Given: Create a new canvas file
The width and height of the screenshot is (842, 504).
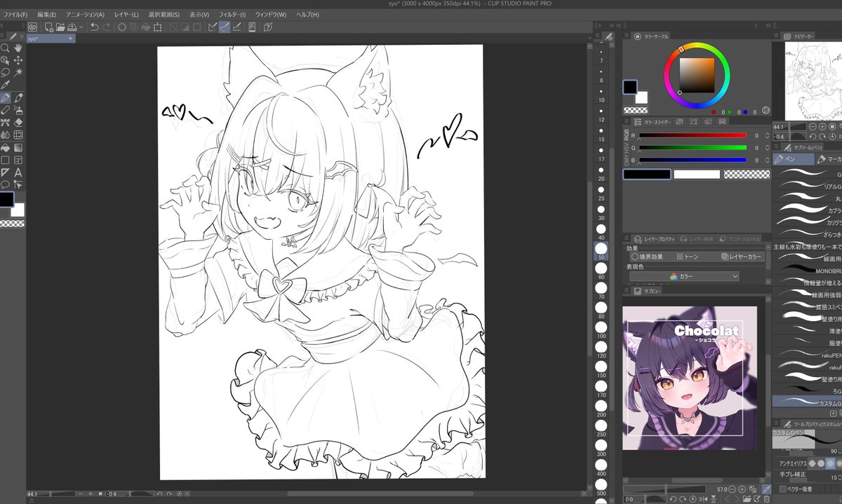Looking at the screenshot, I should point(49,27).
